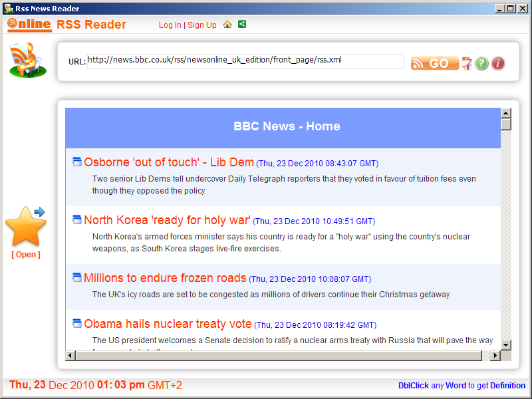Click the home icon in header

click(227, 25)
